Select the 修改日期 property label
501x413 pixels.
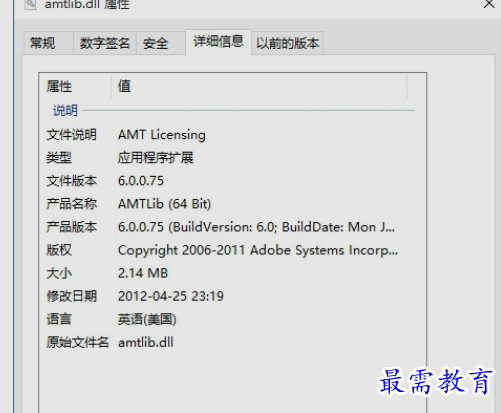point(71,296)
